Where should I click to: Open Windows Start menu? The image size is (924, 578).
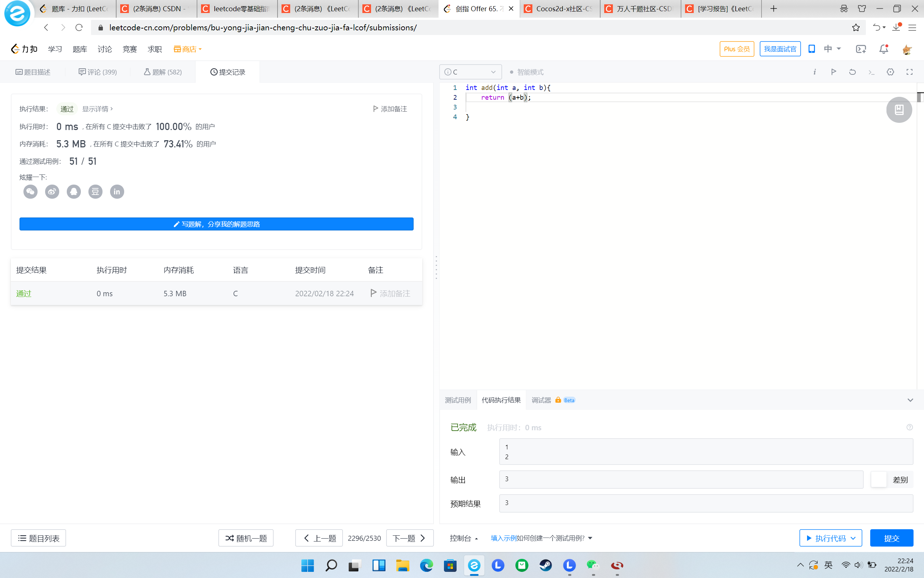point(308,565)
